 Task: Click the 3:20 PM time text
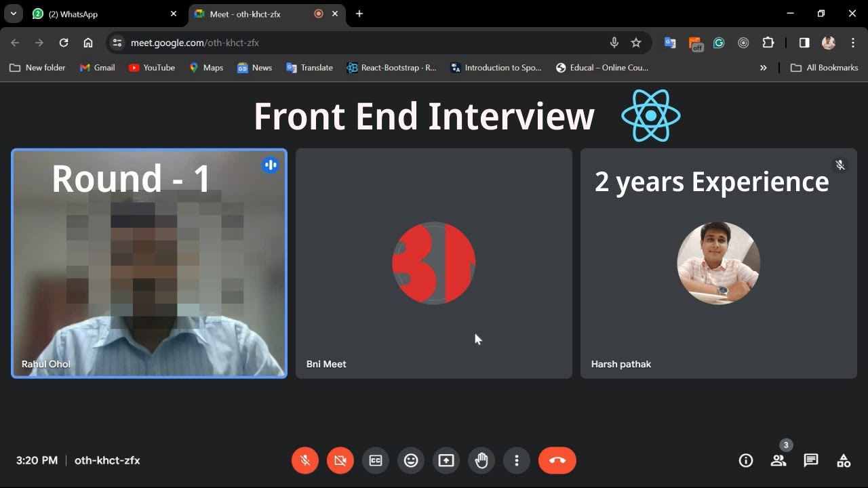pos(37,460)
